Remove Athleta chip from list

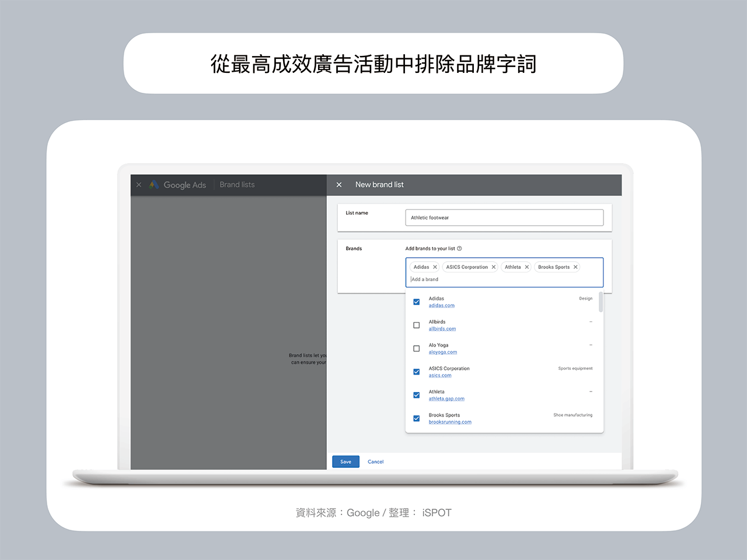click(526, 267)
